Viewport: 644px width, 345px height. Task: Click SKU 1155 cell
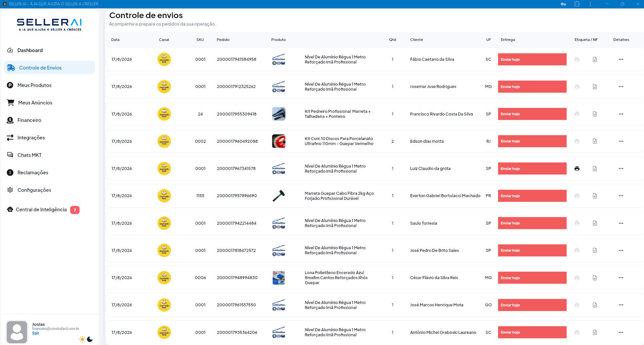[200, 196]
